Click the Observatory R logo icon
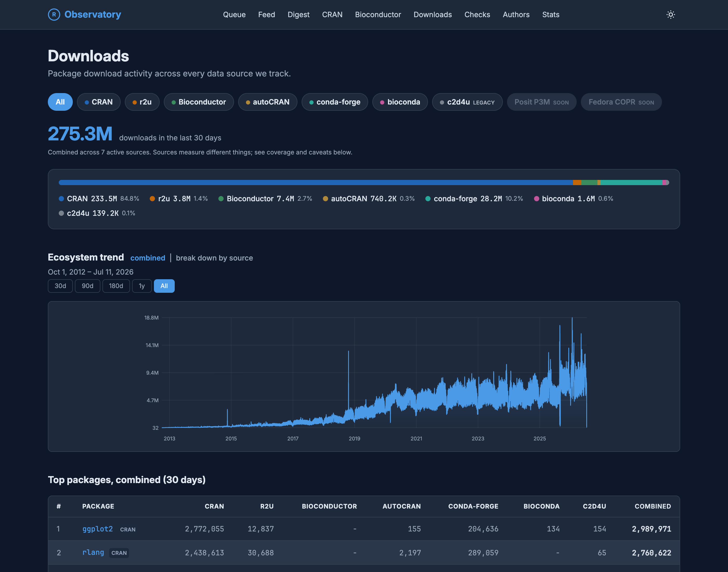This screenshot has height=572, width=728. tap(54, 14)
